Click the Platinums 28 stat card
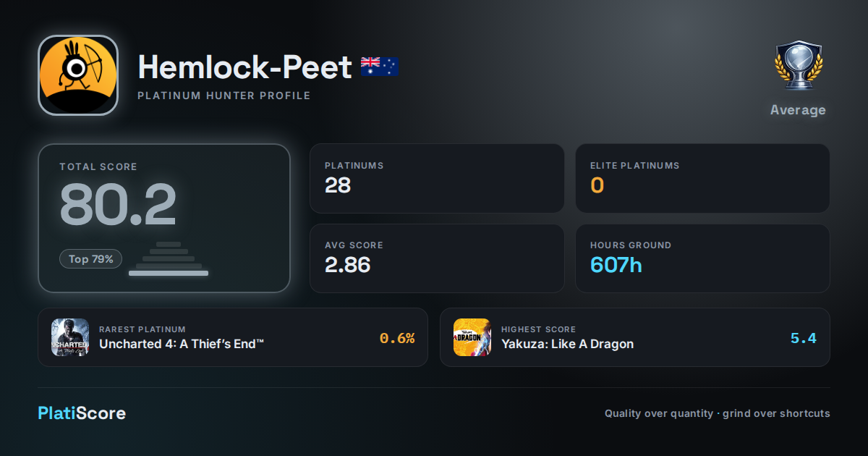The image size is (868, 456). click(437, 178)
